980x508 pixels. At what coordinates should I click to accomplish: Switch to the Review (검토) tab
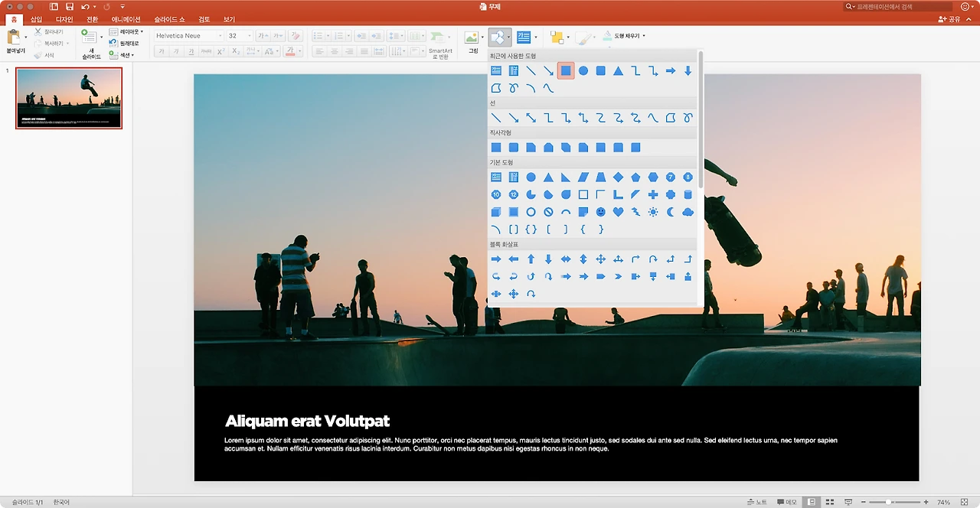click(x=204, y=19)
